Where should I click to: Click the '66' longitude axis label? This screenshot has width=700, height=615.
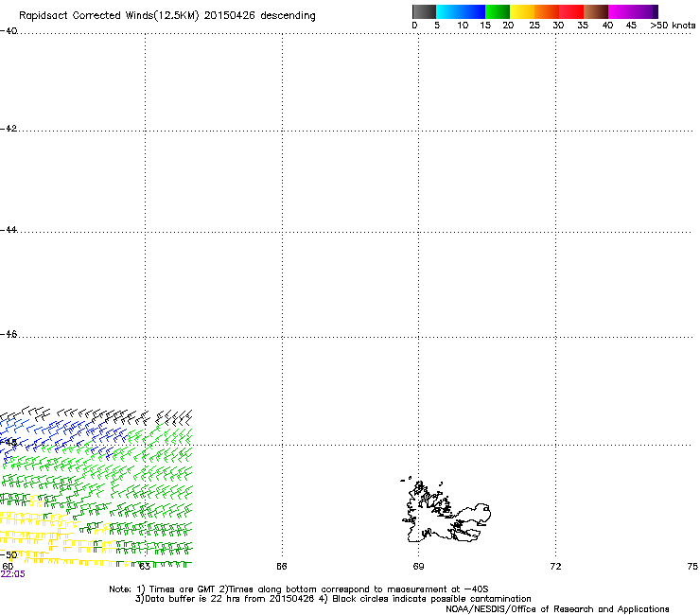[282, 567]
